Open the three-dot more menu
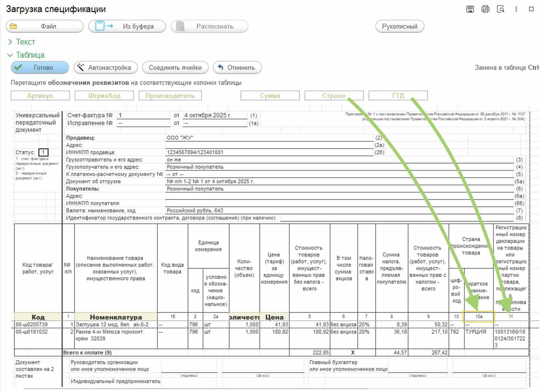This screenshot has height=392, width=540. (516, 9)
